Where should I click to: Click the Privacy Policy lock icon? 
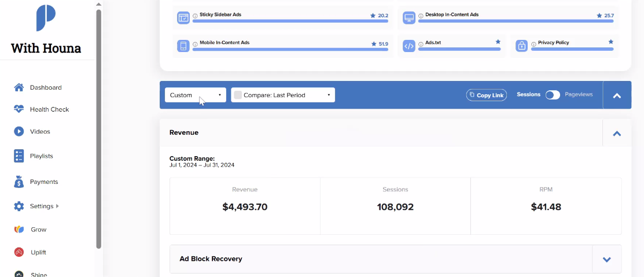(x=521, y=46)
